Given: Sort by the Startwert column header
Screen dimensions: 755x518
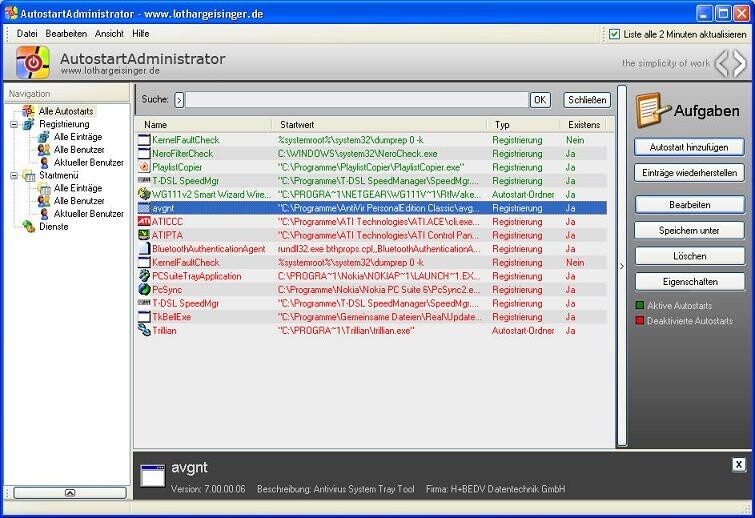Looking at the screenshot, I should [x=380, y=125].
